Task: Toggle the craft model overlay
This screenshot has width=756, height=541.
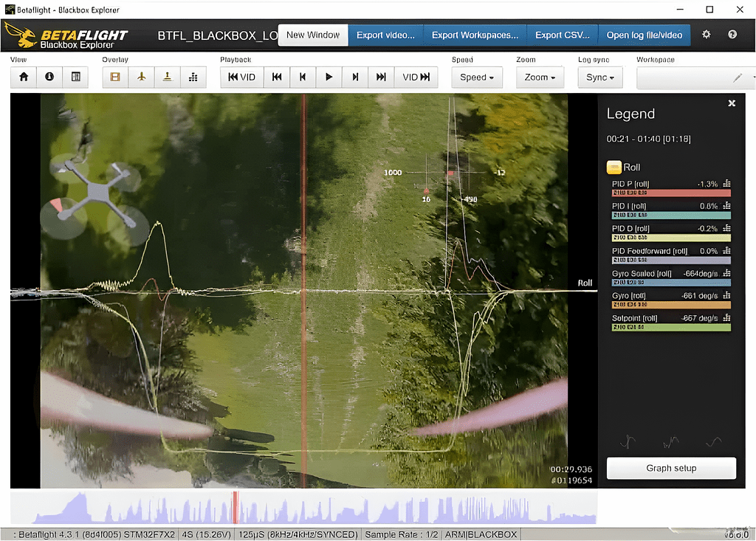Action: click(x=141, y=77)
